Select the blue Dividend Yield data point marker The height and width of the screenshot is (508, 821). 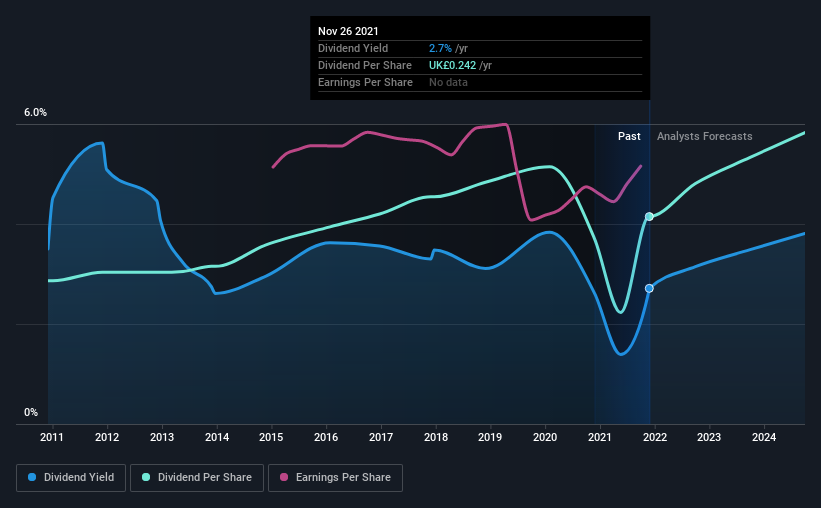pos(649,289)
